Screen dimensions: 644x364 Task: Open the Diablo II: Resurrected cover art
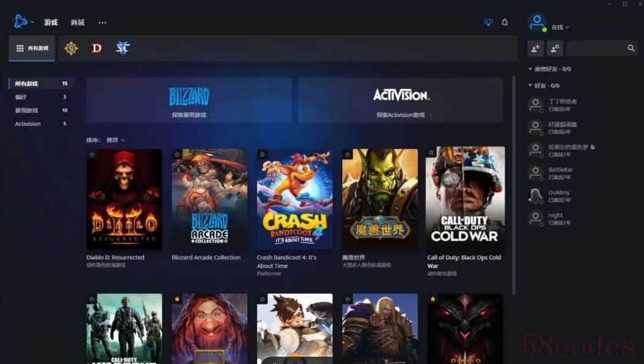(124, 199)
